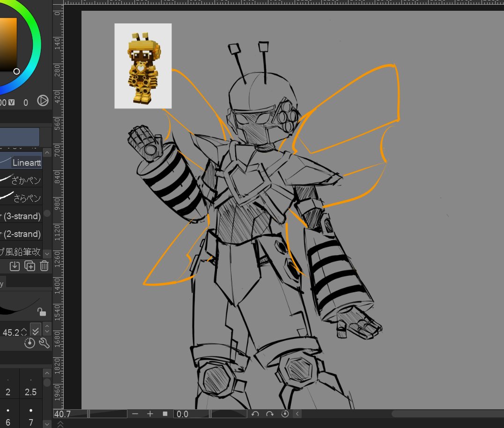Collapse the navigation bar with the left arrow
The width and height of the screenshot is (504, 428).
pyautogui.click(x=297, y=414)
